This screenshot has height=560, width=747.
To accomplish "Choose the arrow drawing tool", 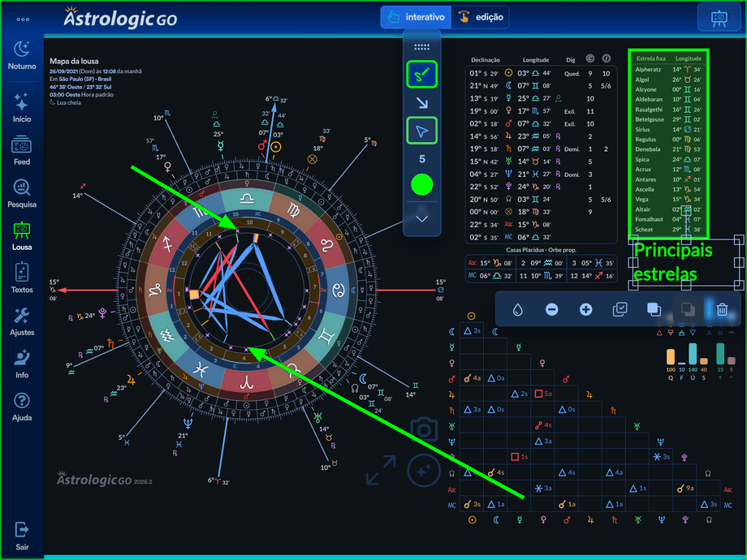I will click(x=421, y=103).
